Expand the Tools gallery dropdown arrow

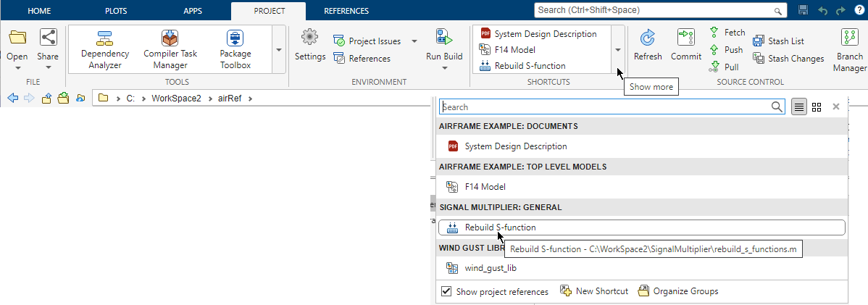click(279, 50)
